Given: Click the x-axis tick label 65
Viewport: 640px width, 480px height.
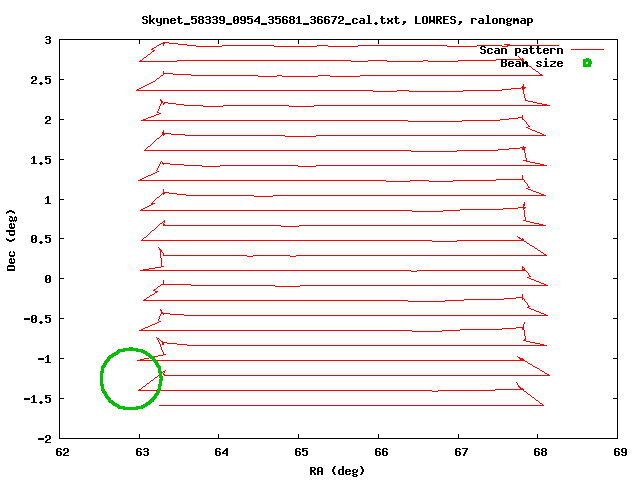Looking at the screenshot, I should (x=301, y=452).
